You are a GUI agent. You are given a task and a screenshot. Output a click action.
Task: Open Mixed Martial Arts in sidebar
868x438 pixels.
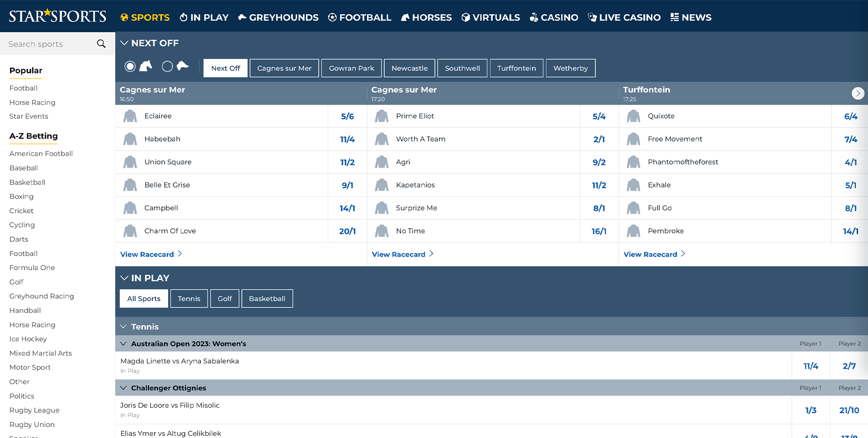[41, 353]
